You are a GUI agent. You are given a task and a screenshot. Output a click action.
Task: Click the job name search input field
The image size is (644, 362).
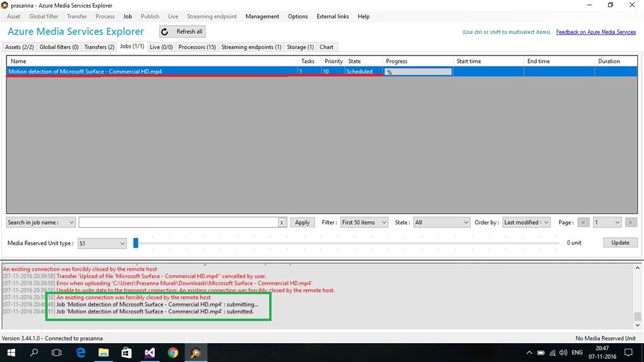point(179,222)
